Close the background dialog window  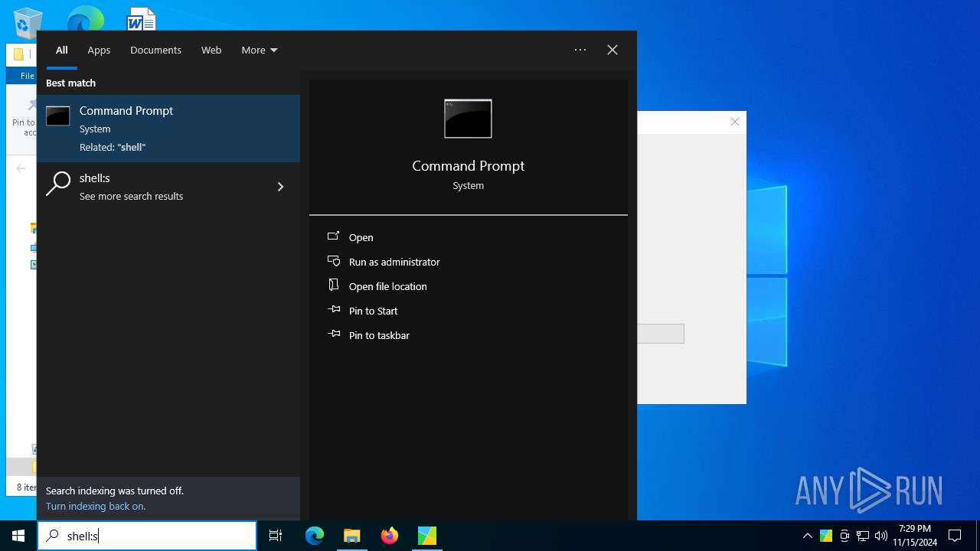click(x=735, y=122)
